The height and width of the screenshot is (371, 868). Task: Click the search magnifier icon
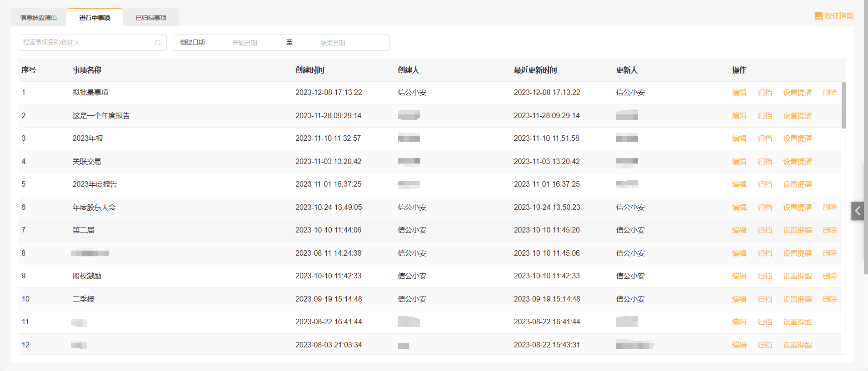pyautogui.click(x=158, y=43)
